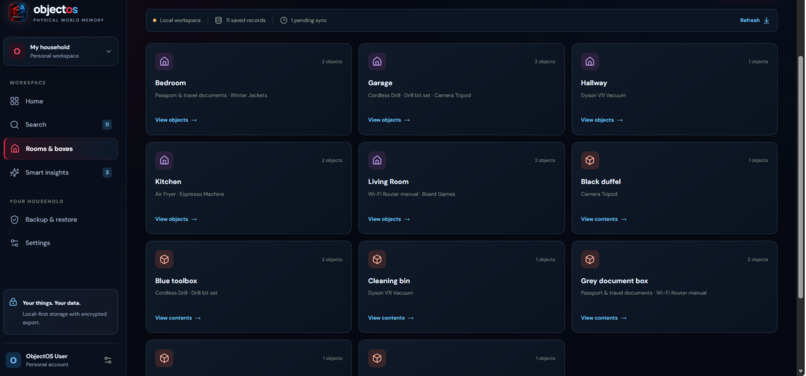Image resolution: width=806 pixels, height=376 pixels.
Task: Click the download icon next to Refresh
Action: coord(766,21)
